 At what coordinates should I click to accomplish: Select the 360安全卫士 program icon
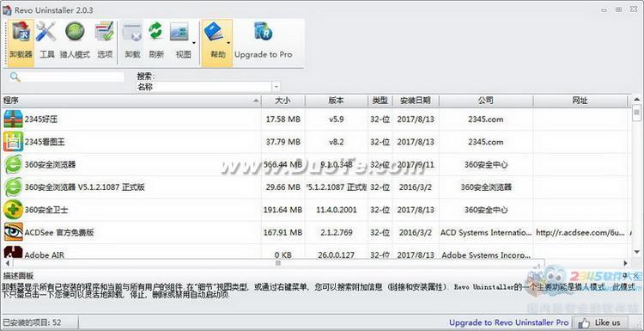click(x=13, y=210)
